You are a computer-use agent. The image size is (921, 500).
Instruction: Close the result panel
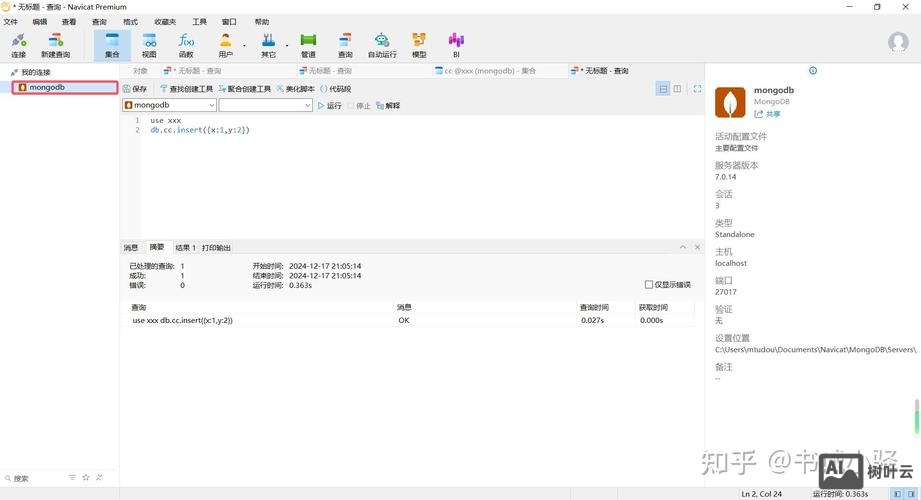click(697, 247)
